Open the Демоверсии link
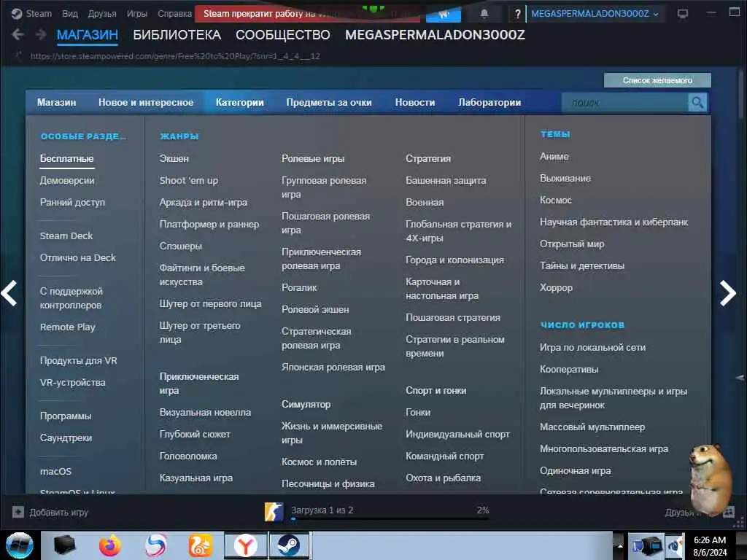 [x=67, y=181]
